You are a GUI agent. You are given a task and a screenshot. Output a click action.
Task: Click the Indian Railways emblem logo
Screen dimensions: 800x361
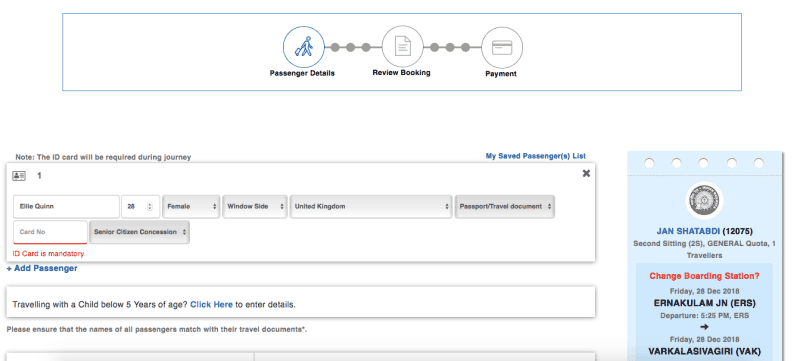pyautogui.click(x=704, y=200)
